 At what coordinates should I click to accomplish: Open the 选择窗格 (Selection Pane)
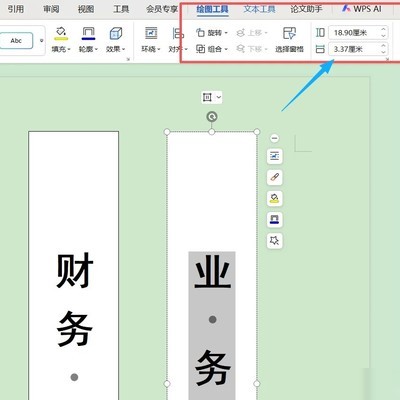[x=289, y=40]
